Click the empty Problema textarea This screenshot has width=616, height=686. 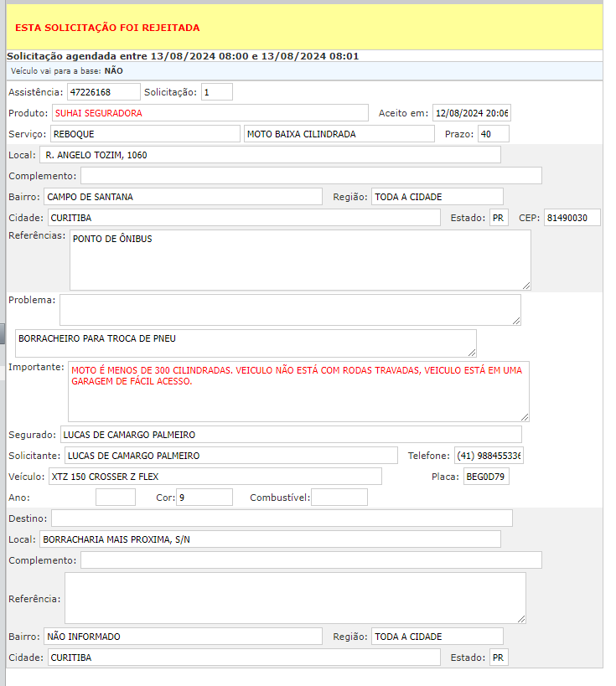pos(290,310)
